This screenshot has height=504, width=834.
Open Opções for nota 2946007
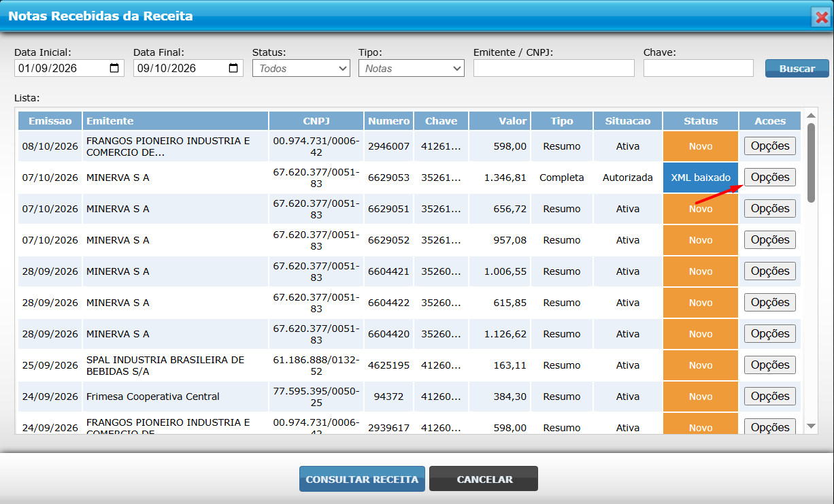point(770,146)
